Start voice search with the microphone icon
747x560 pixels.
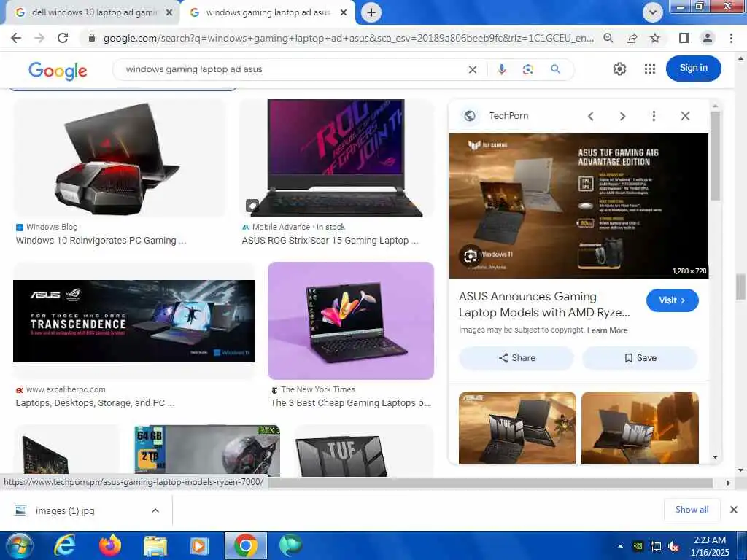tap(502, 69)
